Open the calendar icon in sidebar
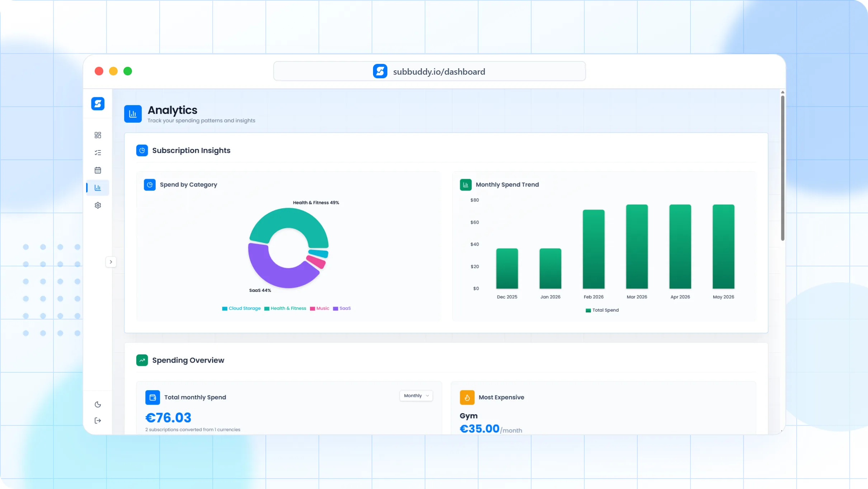The height and width of the screenshot is (489, 868). tap(98, 170)
